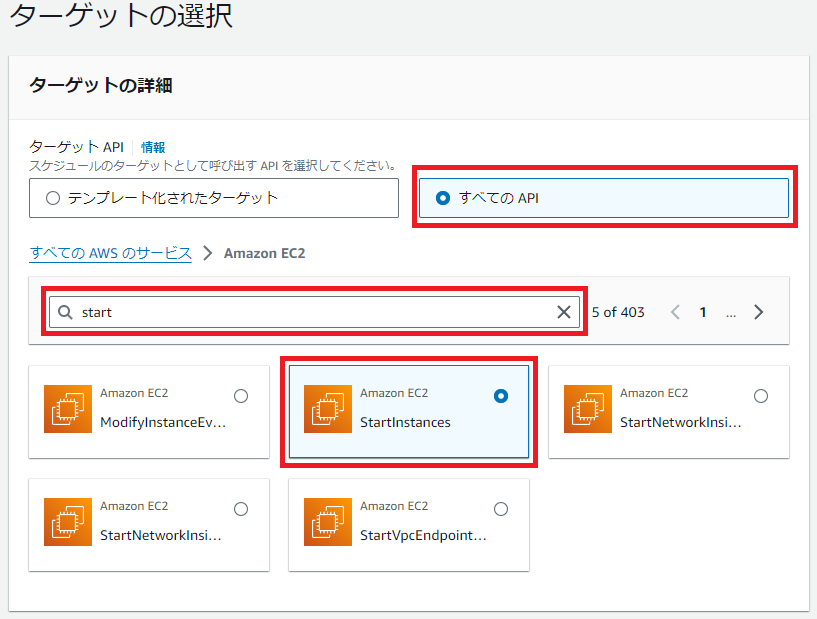Click the Amazon EC2 breadcrumb text
This screenshot has height=619, width=817.
click(265, 253)
